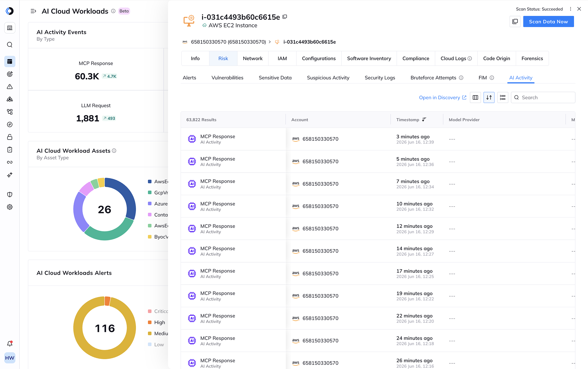
Task: Click the orange High severity legend swatch
Action: pos(150,322)
